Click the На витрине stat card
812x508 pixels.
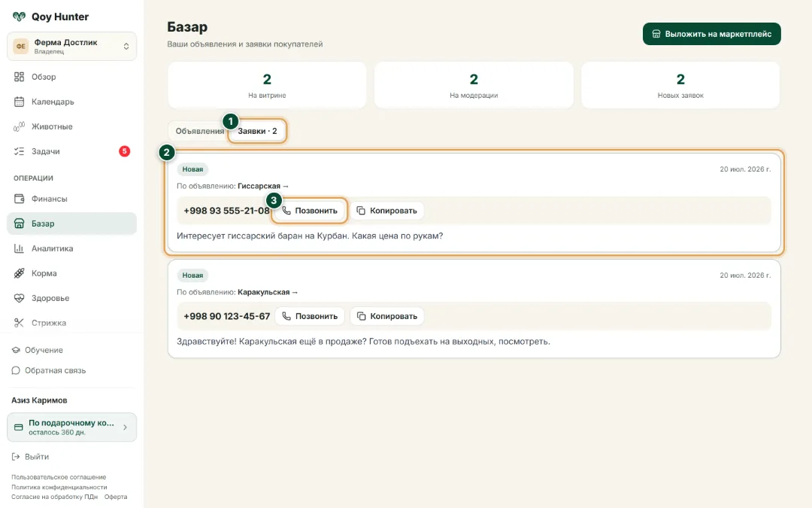pos(267,85)
